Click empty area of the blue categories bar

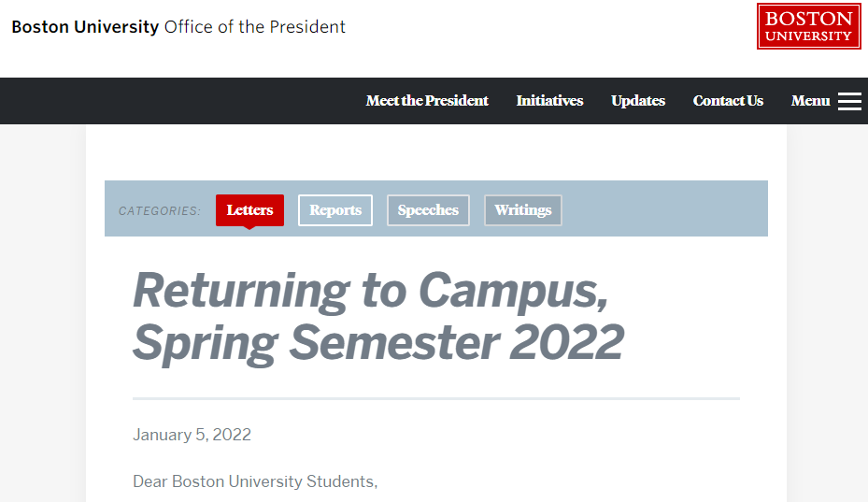(x=663, y=208)
